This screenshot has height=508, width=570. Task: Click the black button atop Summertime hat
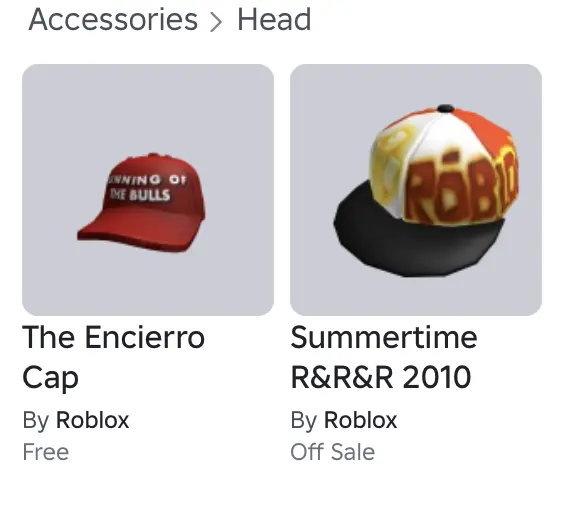click(x=445, y=108)
